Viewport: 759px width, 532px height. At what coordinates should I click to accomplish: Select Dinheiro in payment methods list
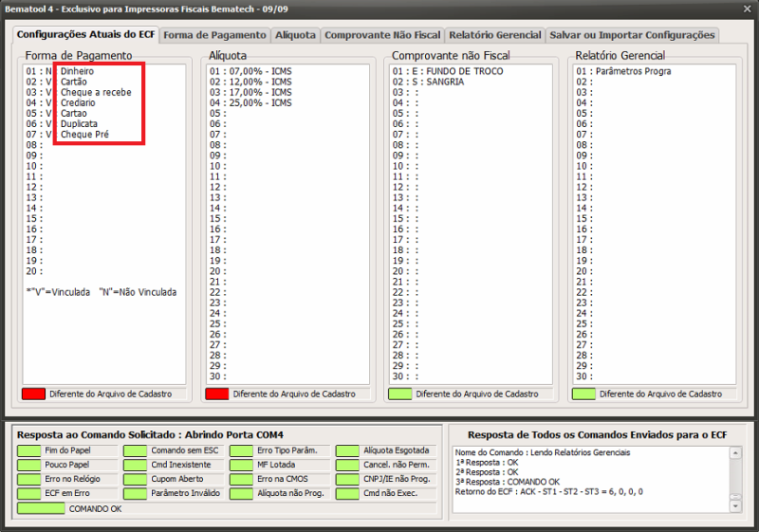coord(78,71)
